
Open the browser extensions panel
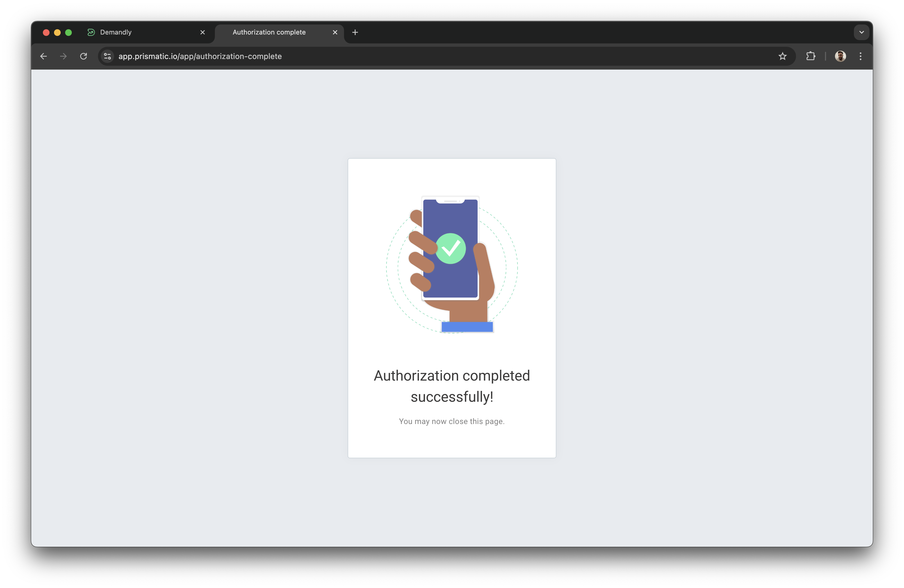click(x=810, y=56)
